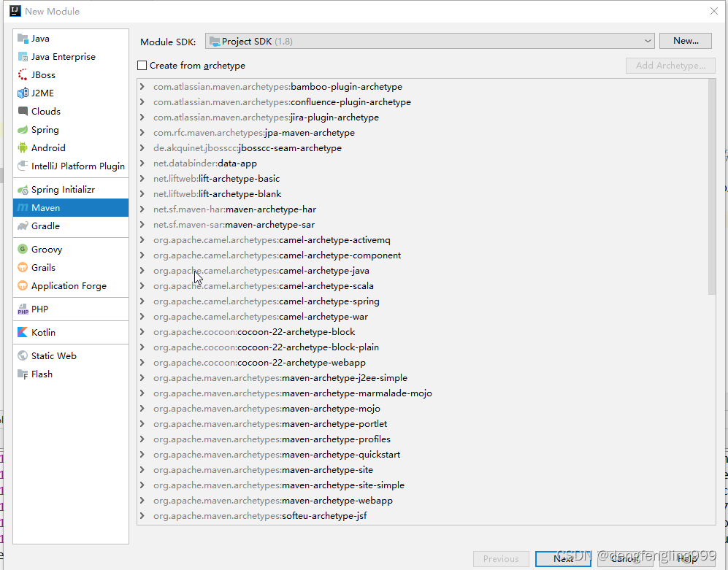The image size is (728, 570).
Task: Pick the Application Forge icon
Action: [23, 285]
